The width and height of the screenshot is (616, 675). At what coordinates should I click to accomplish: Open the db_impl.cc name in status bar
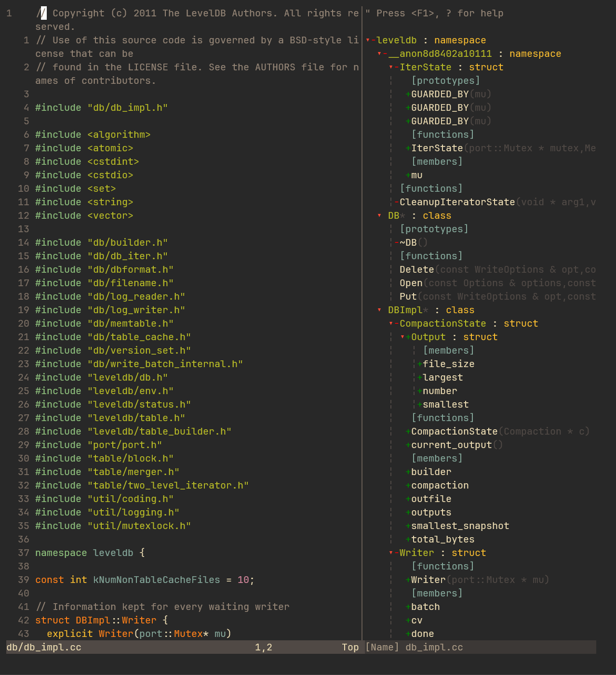tap(433, 647)
